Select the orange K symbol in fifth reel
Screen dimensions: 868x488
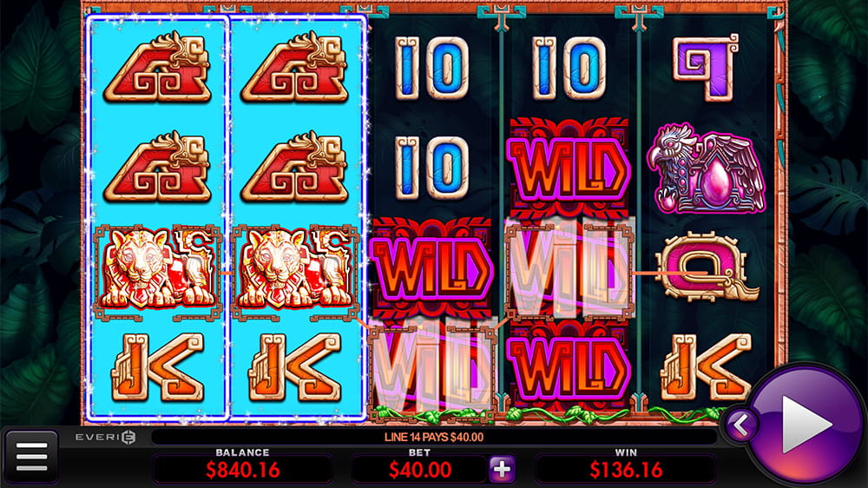[706, 366]
